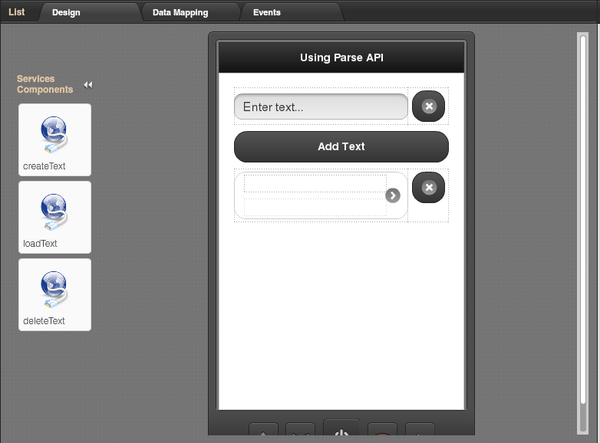The image size is (600, 443).
Task: Click the Add Text button
Action: pyautogui.click(x=341, y=146)
